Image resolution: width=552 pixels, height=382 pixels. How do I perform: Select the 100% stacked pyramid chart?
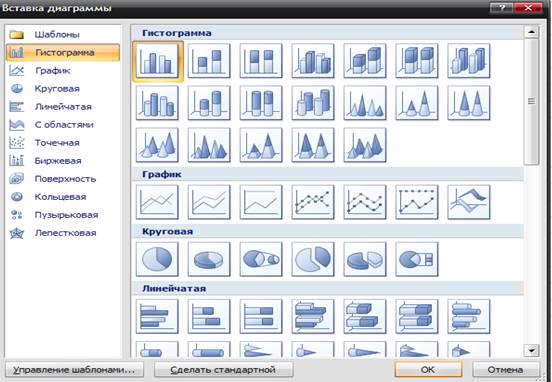coord(313,145)
